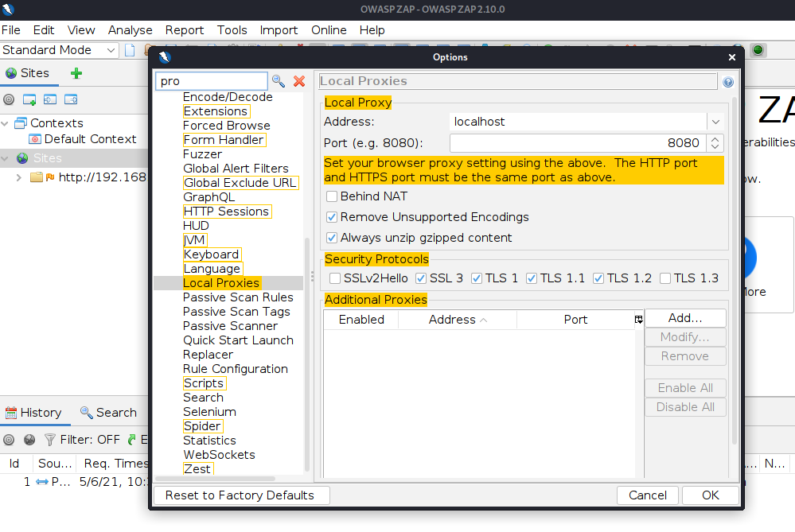This screenshot has width=795, height=532.
Task: Click the Contexts folder icon
Action: 21,123
